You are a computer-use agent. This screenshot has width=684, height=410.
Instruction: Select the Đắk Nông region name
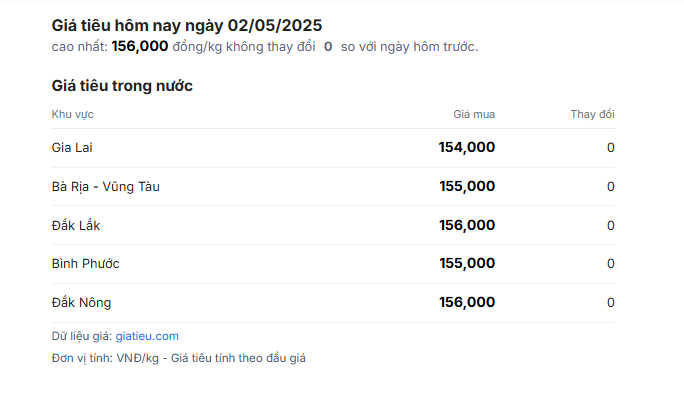point(82,302)
